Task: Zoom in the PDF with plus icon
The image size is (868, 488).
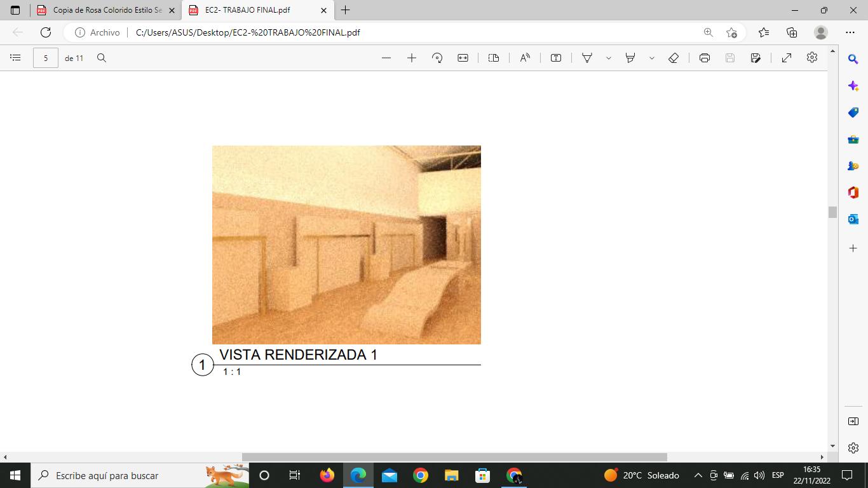Action: coord(412,58)
